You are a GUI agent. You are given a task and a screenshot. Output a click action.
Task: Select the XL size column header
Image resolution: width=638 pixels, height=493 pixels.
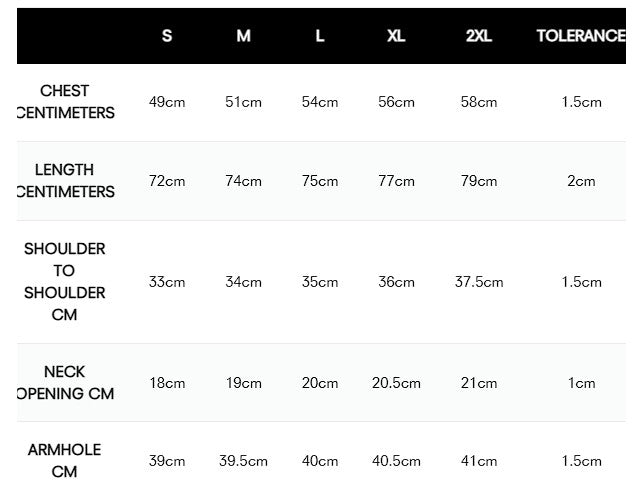396,36
